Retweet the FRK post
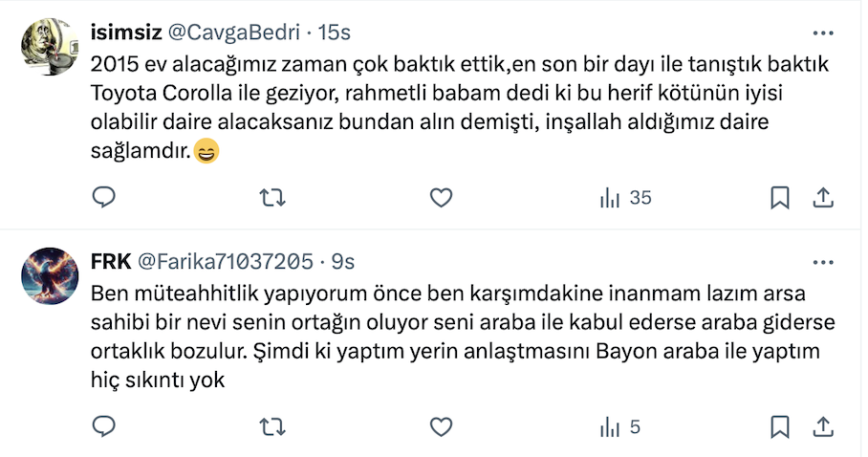 point(272,426)
